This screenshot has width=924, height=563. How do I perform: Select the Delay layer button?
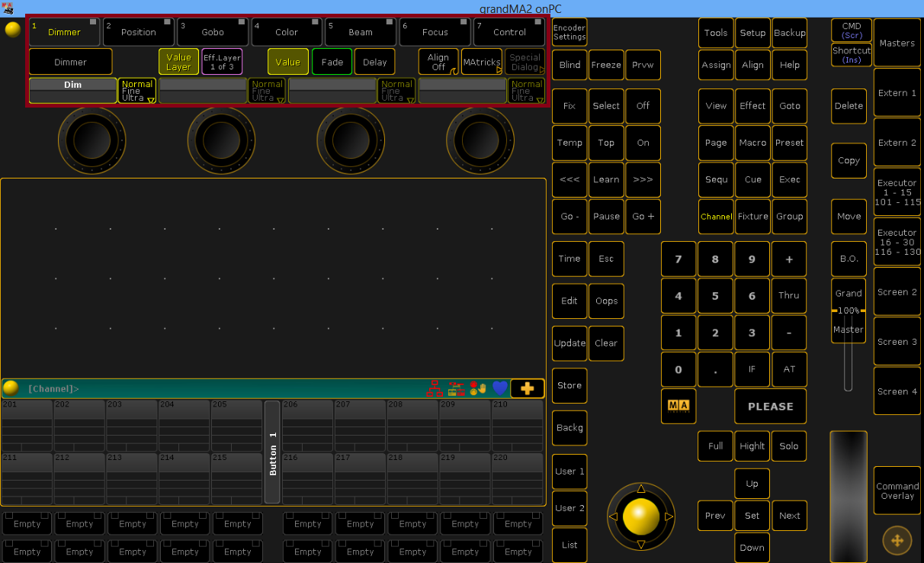point(374,62)
